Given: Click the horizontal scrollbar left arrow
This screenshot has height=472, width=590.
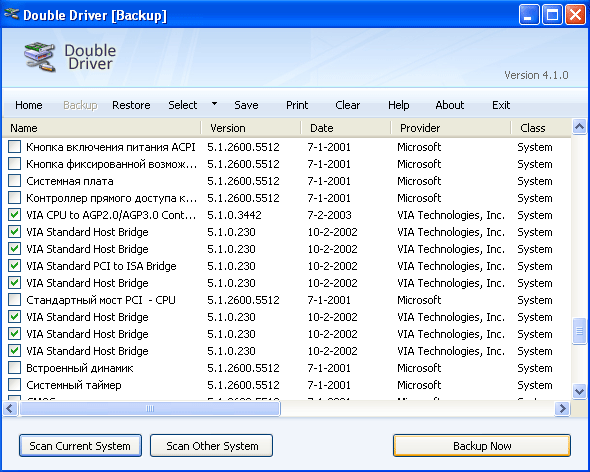Looking at the screenshot, I should (10, 408).
